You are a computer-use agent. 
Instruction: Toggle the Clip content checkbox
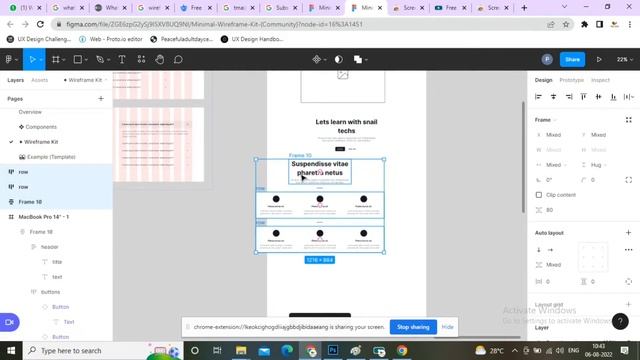point(539,195)
